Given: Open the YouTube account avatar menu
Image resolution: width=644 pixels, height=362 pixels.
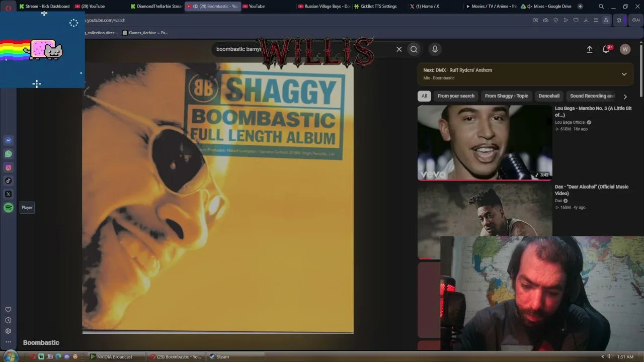Looking at the screenshot, I should coord(625,49).
